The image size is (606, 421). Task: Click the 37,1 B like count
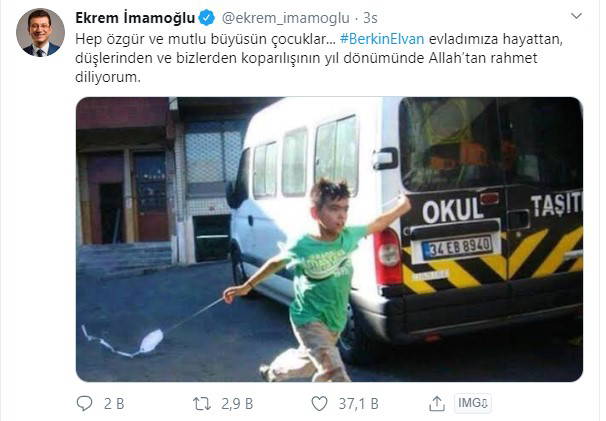(358, 404)
